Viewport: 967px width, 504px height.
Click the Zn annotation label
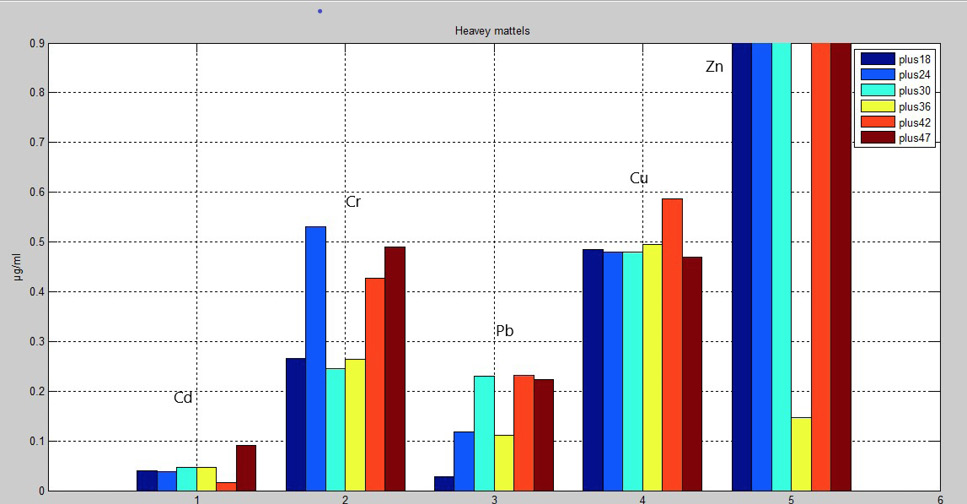click(714, 67)
